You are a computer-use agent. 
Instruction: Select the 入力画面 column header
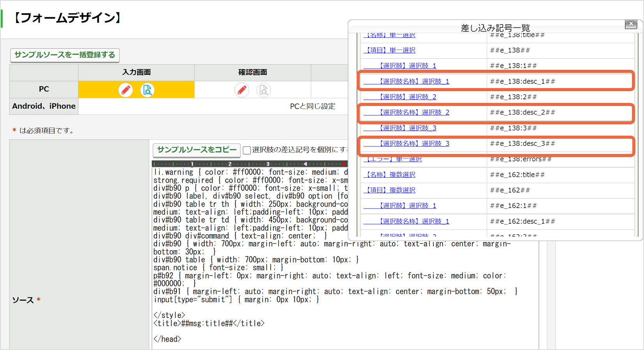coord(136,72)
